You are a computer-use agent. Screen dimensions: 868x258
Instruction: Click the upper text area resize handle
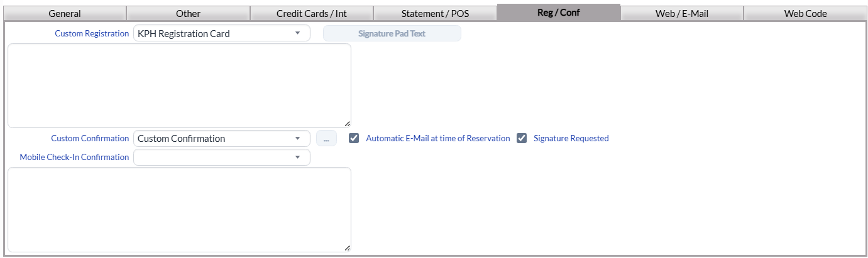pos(348,124)
